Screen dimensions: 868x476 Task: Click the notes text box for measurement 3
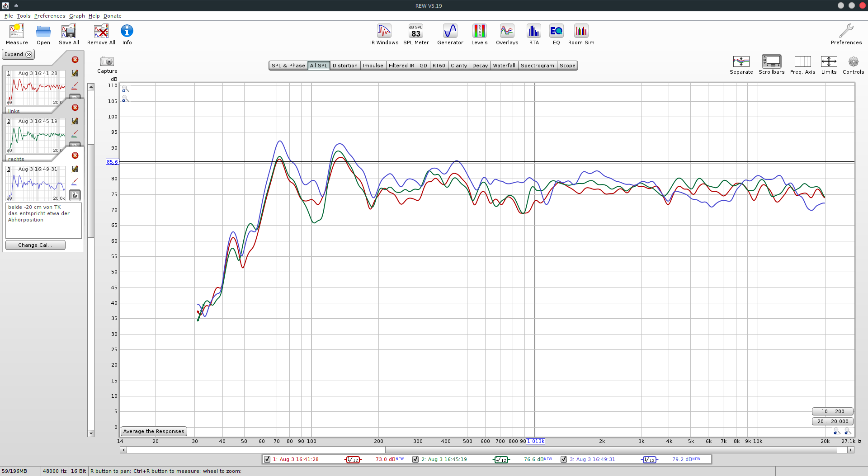pyautogui.click(x=43, y=221)
